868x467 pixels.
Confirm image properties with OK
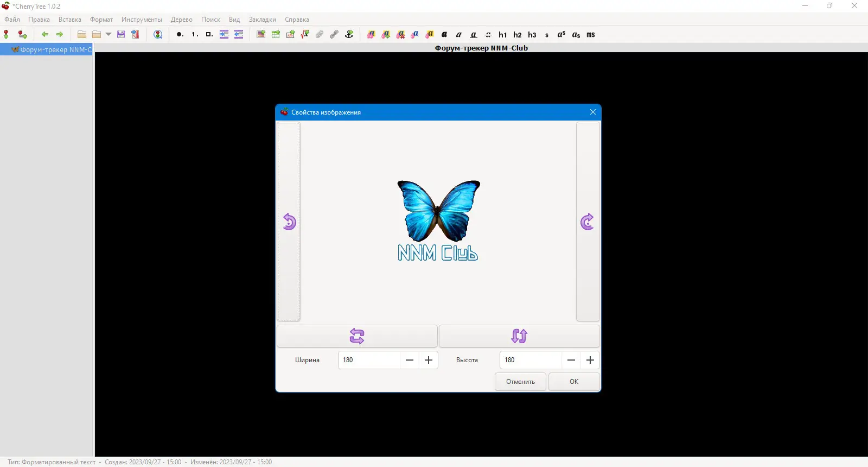574,382
